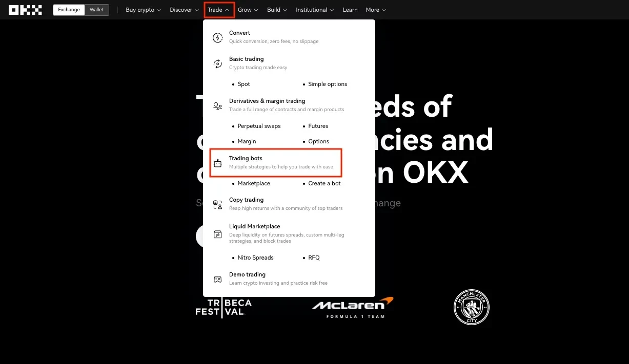The height and width of the screenshot is (364, 629).
Task: Select the Basic trading circular arrows icon
Action: pyautogui.click(x=217, y=63)
